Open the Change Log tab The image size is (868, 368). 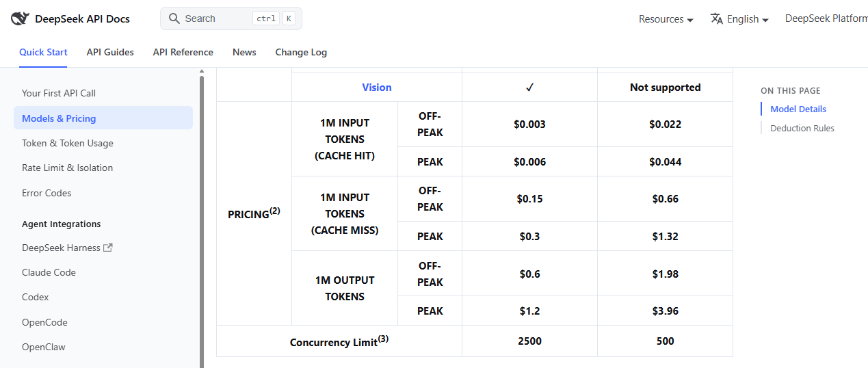pyautogui.click(x=301, y=52)
